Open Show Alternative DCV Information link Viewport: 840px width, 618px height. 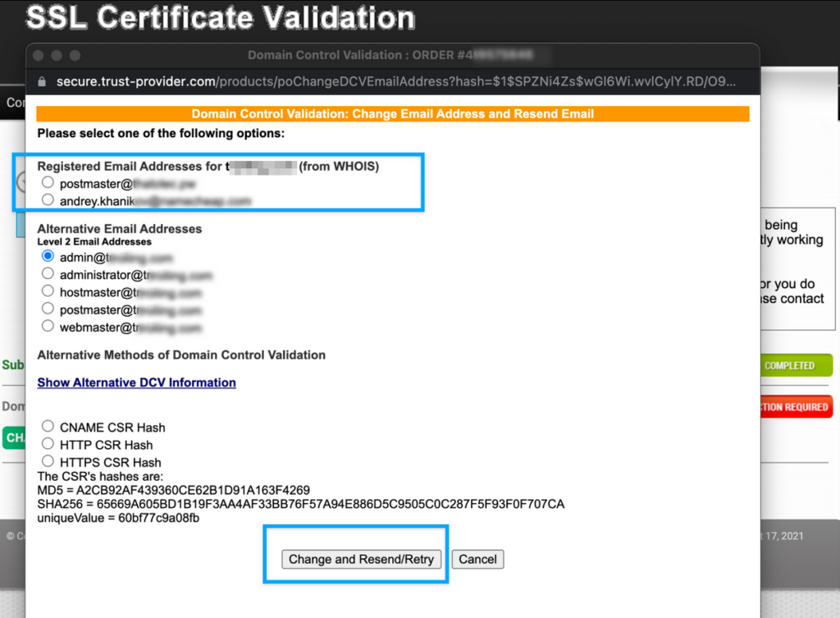click(136, 382)
